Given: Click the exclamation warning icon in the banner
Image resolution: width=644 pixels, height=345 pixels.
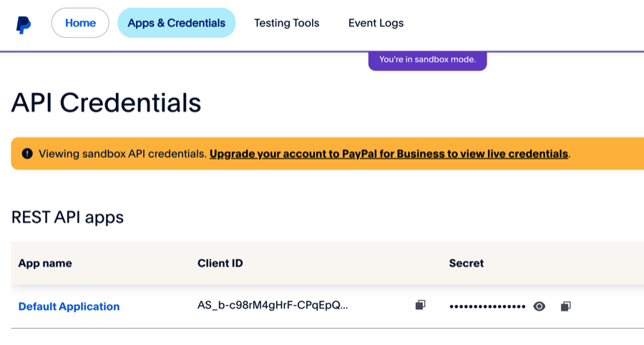Looking at the screenshot, I should coord(27,154).
